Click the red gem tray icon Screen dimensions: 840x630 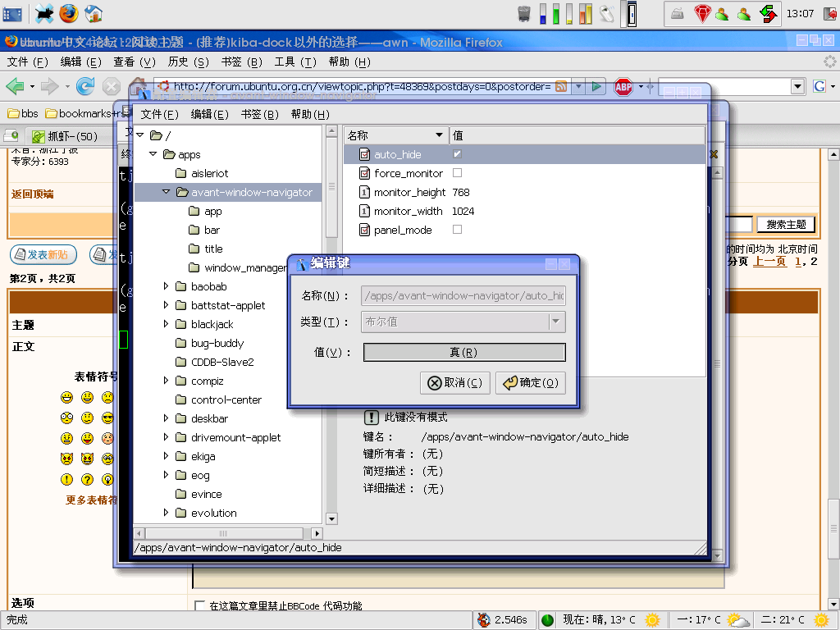pyautogui.click(x=702, y=14)
